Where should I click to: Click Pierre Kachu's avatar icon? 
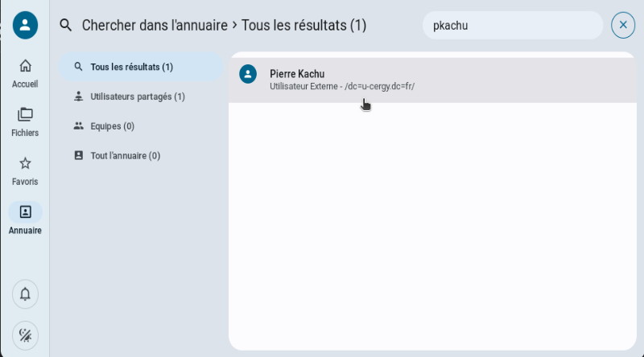248,74
